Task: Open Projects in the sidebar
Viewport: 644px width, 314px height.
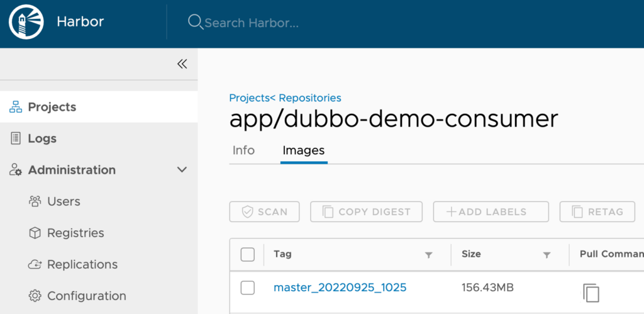Action: pyautogui.click(x=99, y=107)
